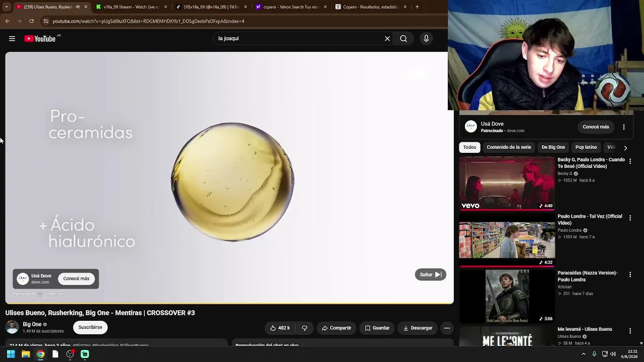Image resolution: width=644 pixels, height=362 pixels.
Task: Open more actions below the video
Action: point(447,328)
